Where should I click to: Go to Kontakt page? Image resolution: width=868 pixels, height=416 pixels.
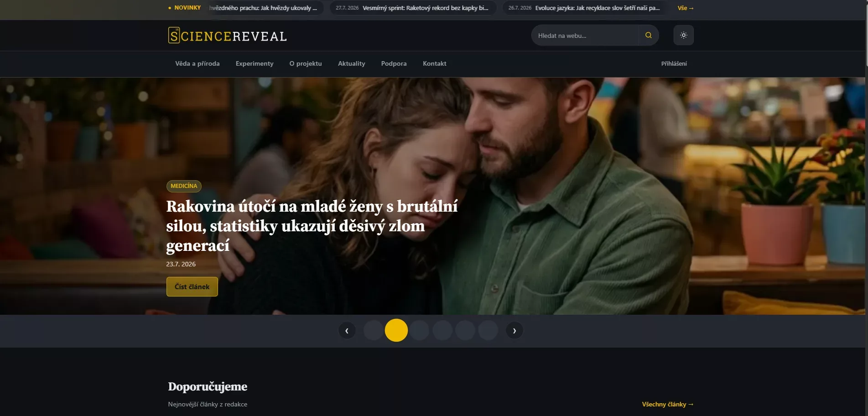(434, 63)
